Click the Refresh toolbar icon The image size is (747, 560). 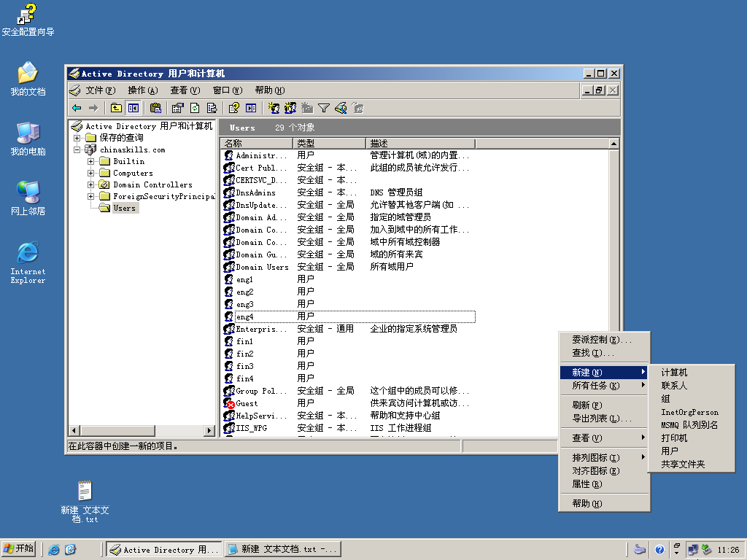click(x=195, y=108)
